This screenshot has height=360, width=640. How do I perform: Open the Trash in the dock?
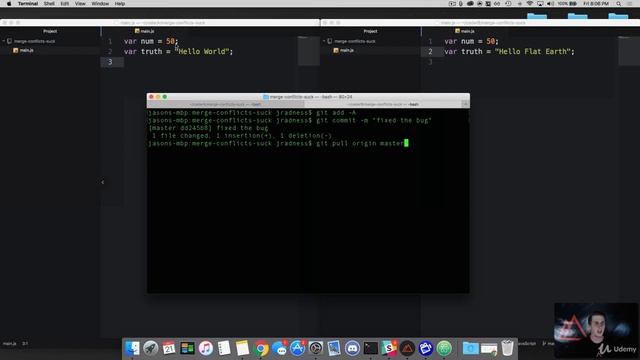pyautogui.click(x=507, y=348)
